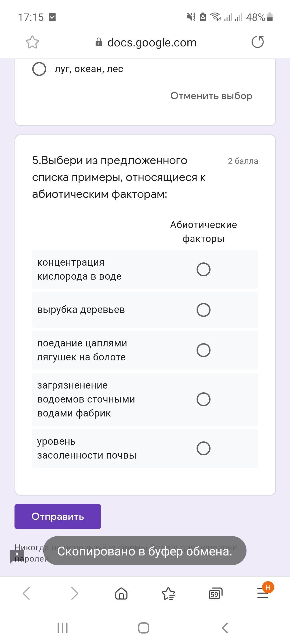Select the 'луг, океан, лес' radio option

[39, 69]
